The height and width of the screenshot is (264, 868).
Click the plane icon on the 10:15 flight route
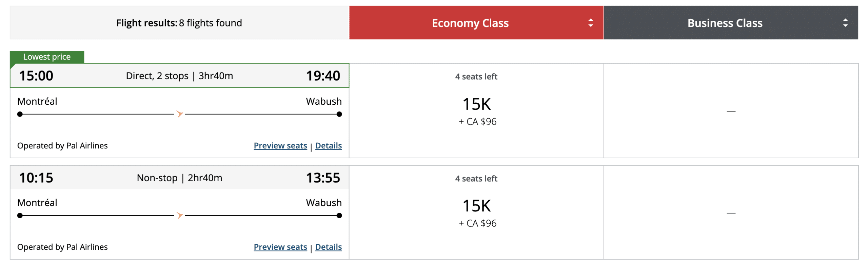(180, 215)
